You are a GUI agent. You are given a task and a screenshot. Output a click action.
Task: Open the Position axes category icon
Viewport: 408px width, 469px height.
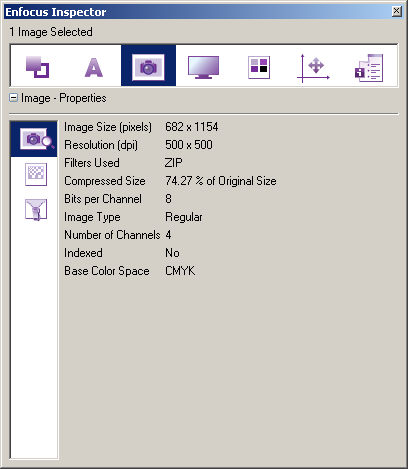[x=313, y=68]
